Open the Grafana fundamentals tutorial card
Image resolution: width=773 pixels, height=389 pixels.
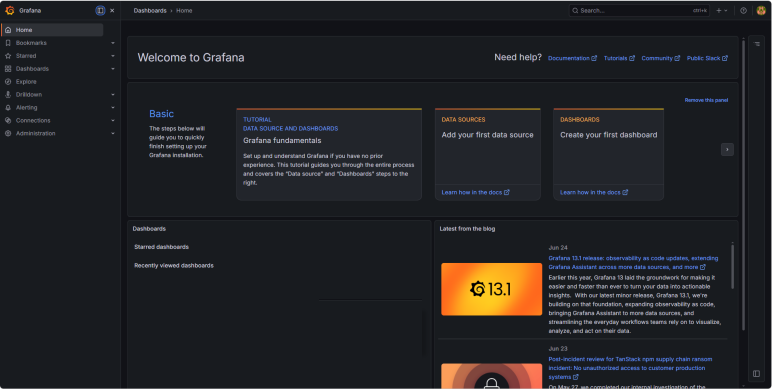coord(329,154)
